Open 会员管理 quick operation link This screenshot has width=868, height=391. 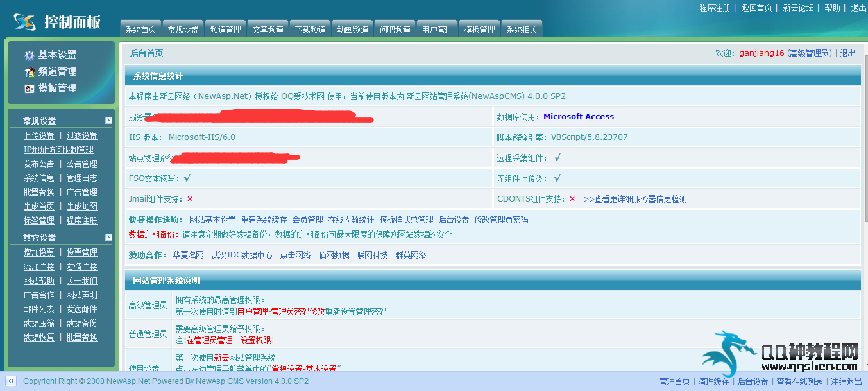[308, 220]
